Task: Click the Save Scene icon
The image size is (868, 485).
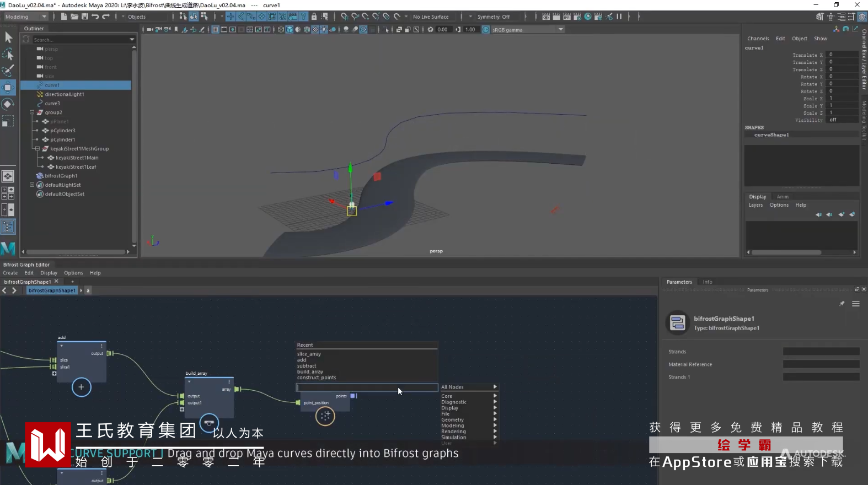Action: (x=85, y=17)
